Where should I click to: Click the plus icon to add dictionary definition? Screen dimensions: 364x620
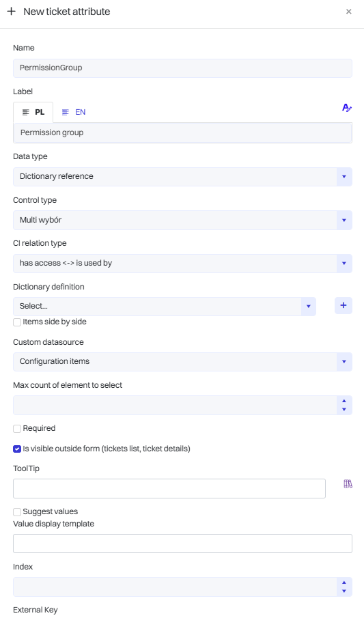pyautogui.click(x=344, y=305)
